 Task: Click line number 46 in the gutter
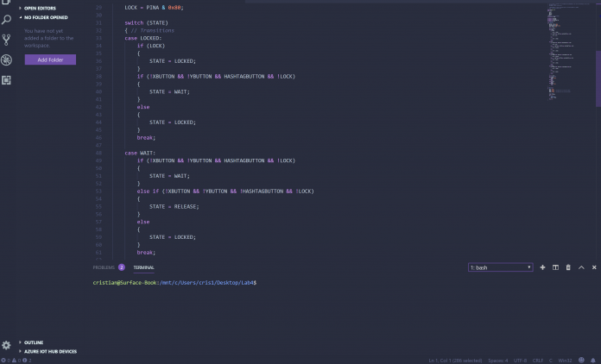(x=99, y=138)
